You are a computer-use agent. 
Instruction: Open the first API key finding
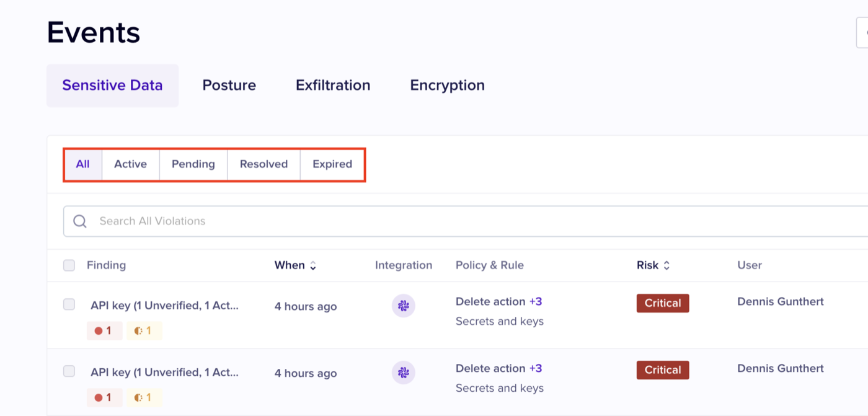pos(164,305)
